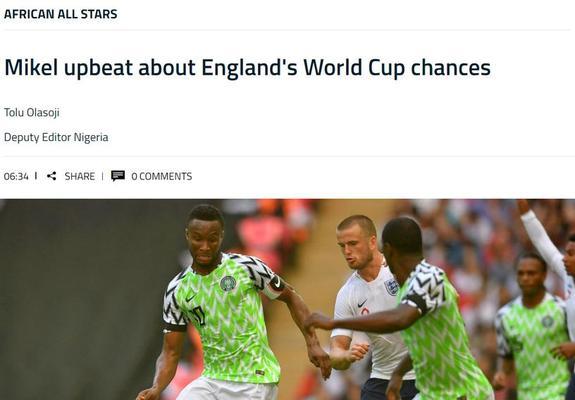
Task: Open the AFRICAN ALL STARS section
Action: [61, 14]
